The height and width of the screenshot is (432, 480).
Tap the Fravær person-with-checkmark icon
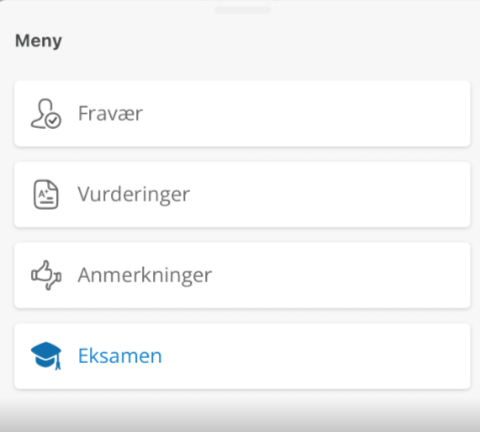click(46, 114)
